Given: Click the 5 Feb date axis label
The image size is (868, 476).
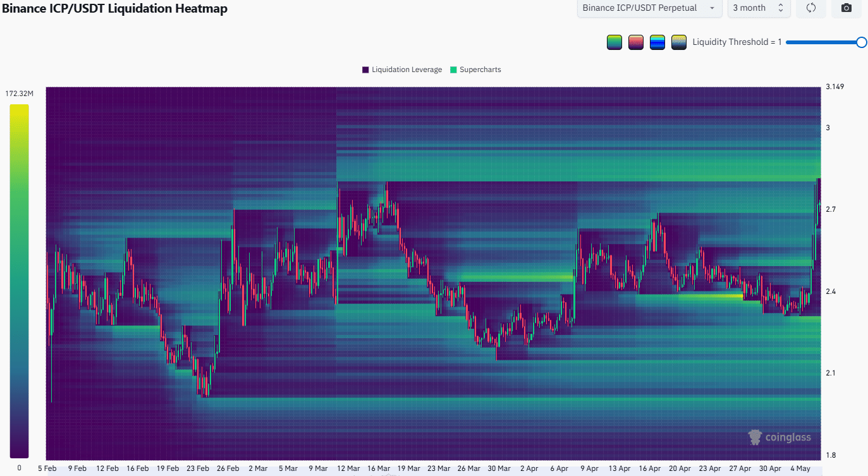Looking at the screenshot, I should click(47, 468).
